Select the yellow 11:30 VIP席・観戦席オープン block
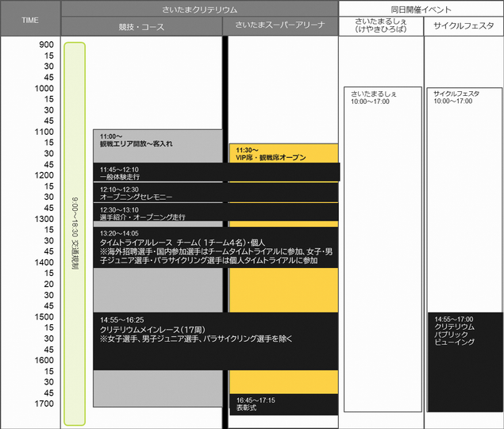 (x=283, y=153)
